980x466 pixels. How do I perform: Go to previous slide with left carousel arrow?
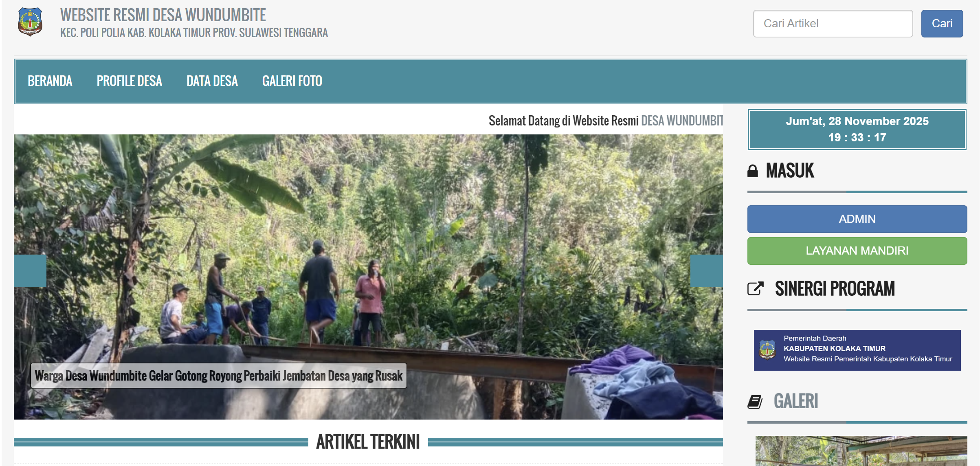pos(30,271)
